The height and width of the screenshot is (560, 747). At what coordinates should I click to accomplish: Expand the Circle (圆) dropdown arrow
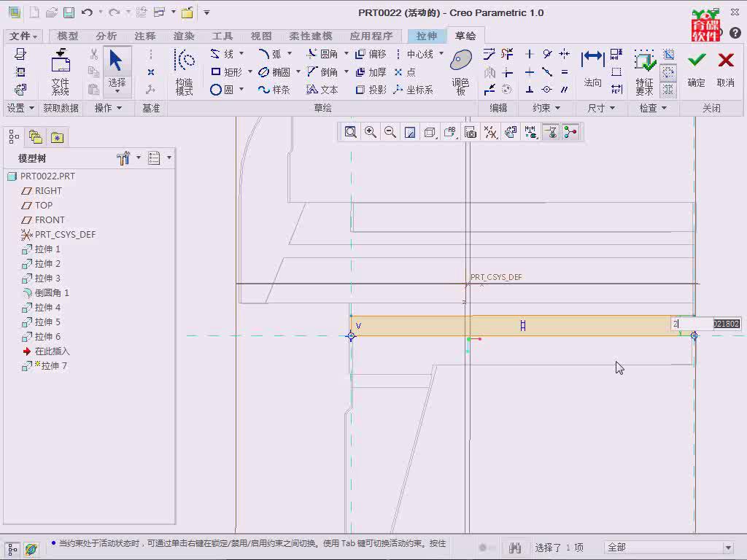241,89
